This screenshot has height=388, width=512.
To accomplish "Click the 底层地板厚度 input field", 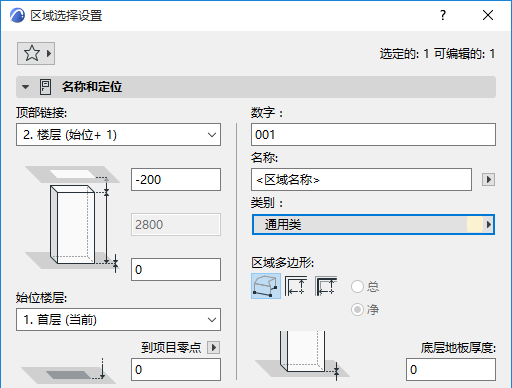I will coord(451,369).
